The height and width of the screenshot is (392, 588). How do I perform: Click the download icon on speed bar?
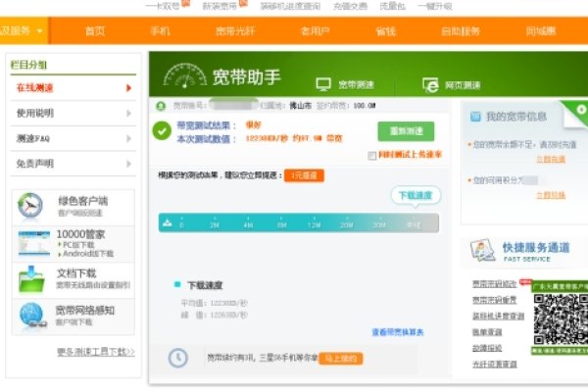pos(167,223)
